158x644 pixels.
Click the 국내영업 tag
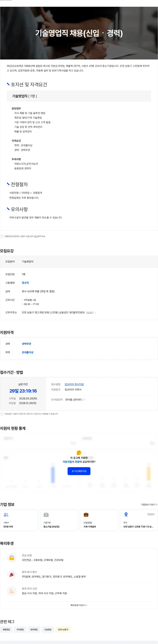(20, 629)
